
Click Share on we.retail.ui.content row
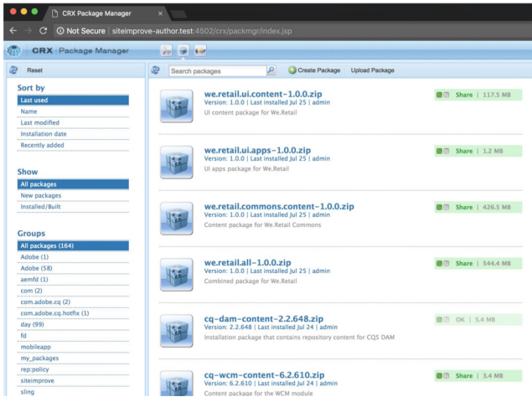[x=464, y=95]
